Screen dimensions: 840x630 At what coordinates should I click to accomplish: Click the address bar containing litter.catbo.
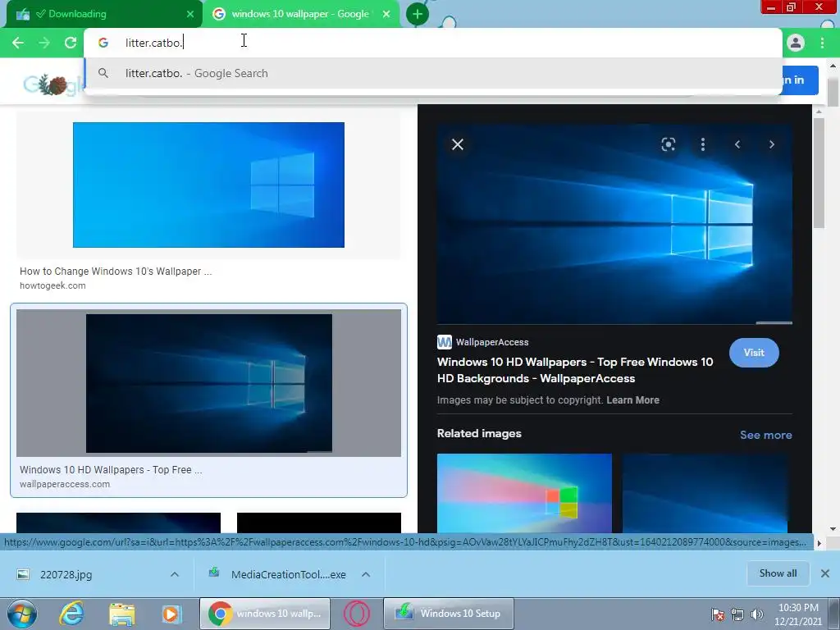[433, 43]
